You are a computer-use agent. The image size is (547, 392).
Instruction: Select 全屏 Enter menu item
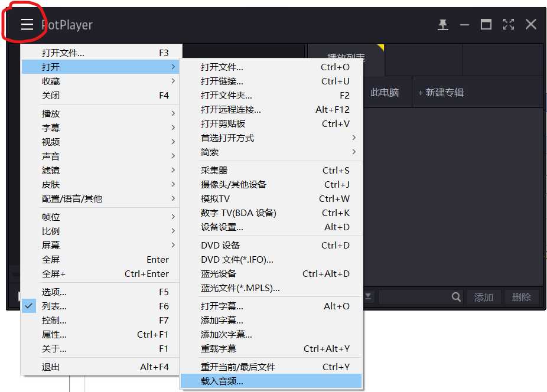pos(100,260)
